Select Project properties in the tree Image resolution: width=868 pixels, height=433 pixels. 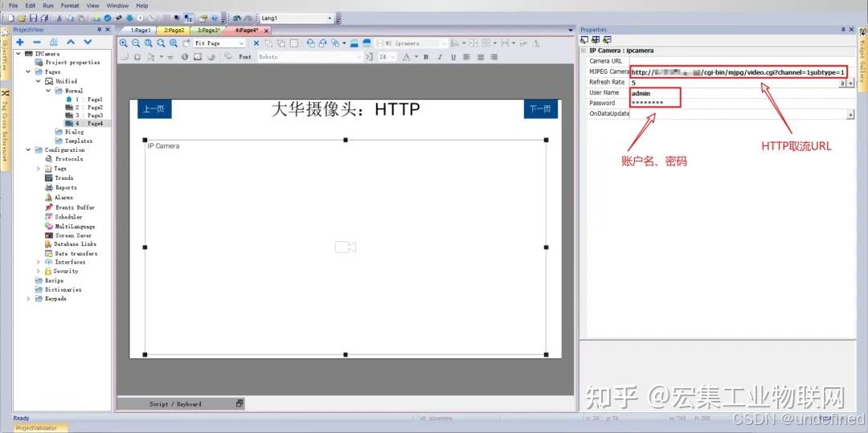[72, 63]
